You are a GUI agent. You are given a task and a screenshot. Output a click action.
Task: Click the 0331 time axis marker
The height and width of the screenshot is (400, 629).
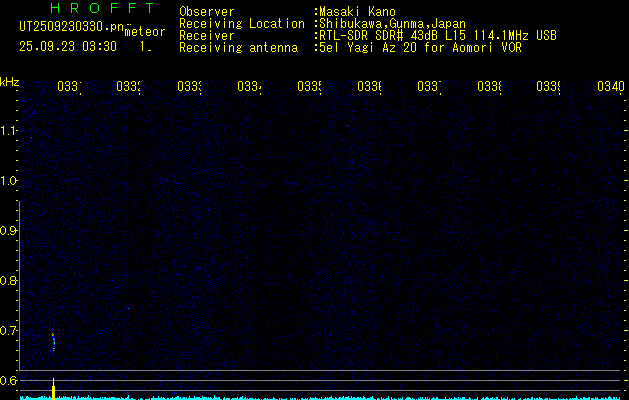click(x=69, y=86)
